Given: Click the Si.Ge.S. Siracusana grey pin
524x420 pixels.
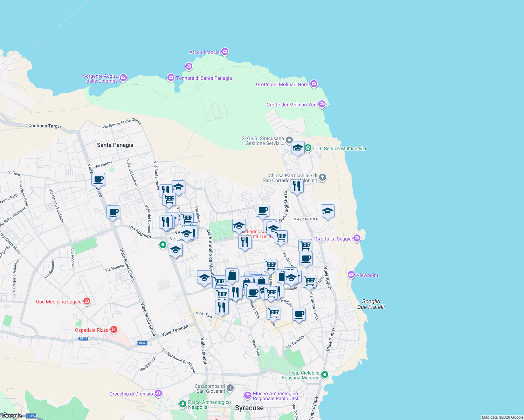Looking at the screenshot, I should pyautogui.click(x=289, y=140).
